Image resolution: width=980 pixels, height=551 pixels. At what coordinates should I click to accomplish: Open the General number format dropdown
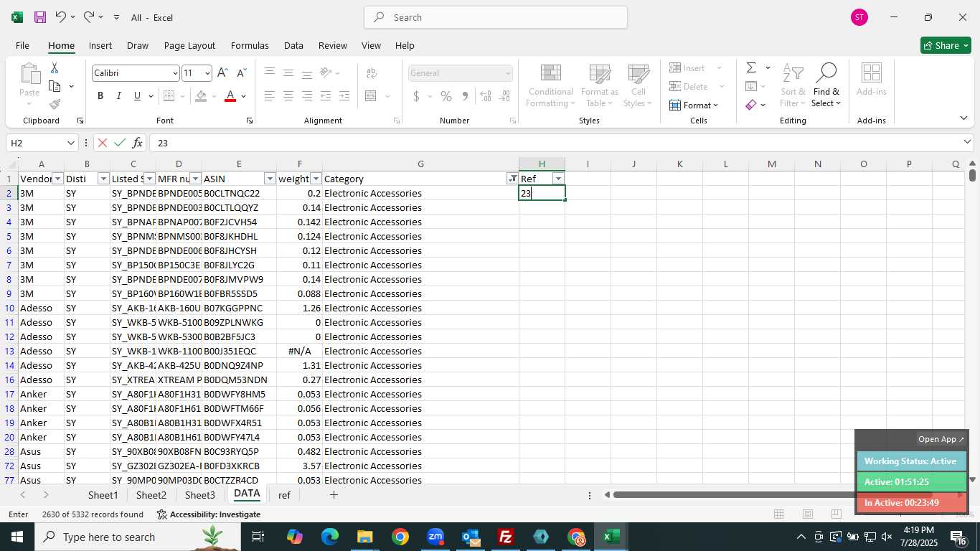click(508, 73)
